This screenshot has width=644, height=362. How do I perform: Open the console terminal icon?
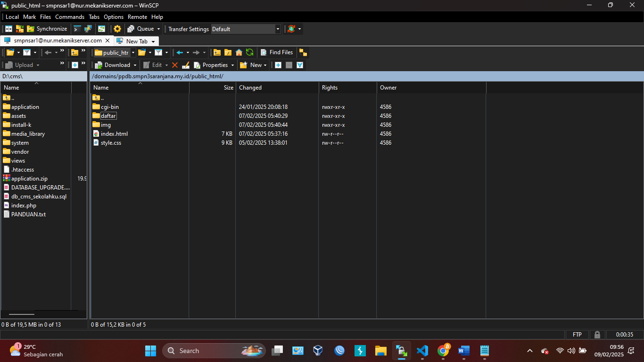[77, 29]
